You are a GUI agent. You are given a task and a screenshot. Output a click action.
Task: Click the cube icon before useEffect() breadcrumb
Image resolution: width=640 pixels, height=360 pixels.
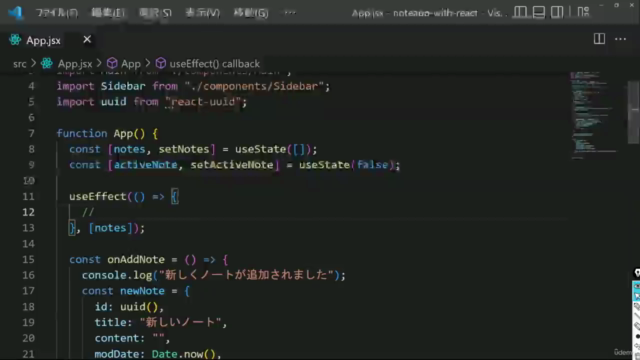pos(161,63)
